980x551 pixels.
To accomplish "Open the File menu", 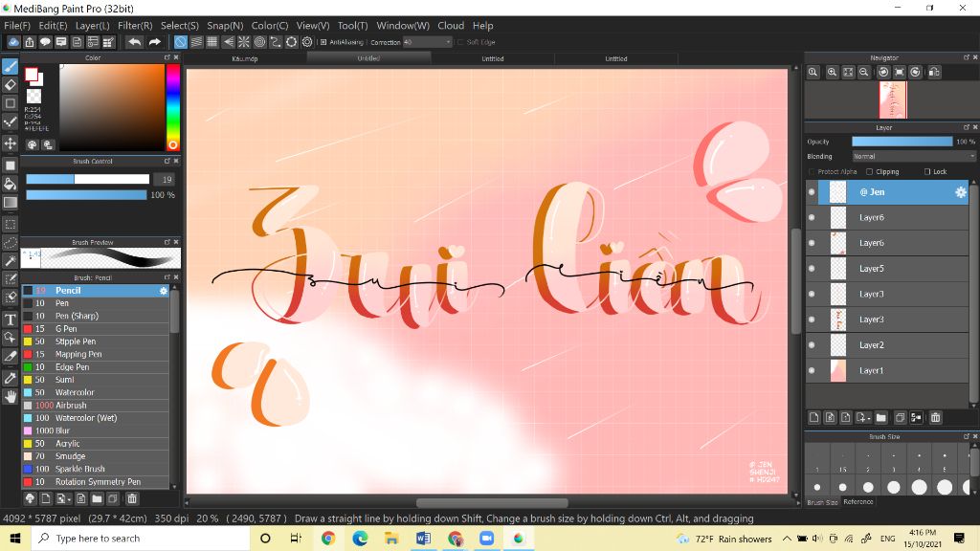I will click(x=17, y=26).
